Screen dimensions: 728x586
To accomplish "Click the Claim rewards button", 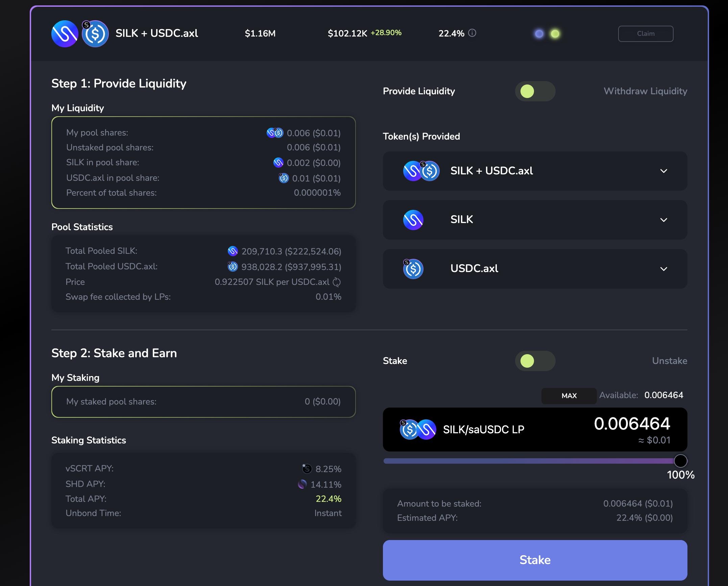I will [x=646, y=34].
